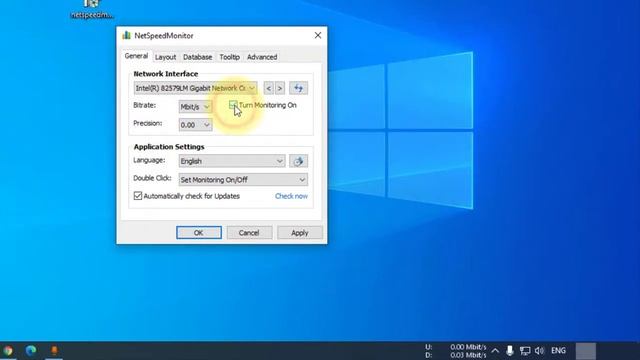Viewport: 640px width, 360px height.
Task: Click the Network Interface heading text
Action: (x=166, y=74)
